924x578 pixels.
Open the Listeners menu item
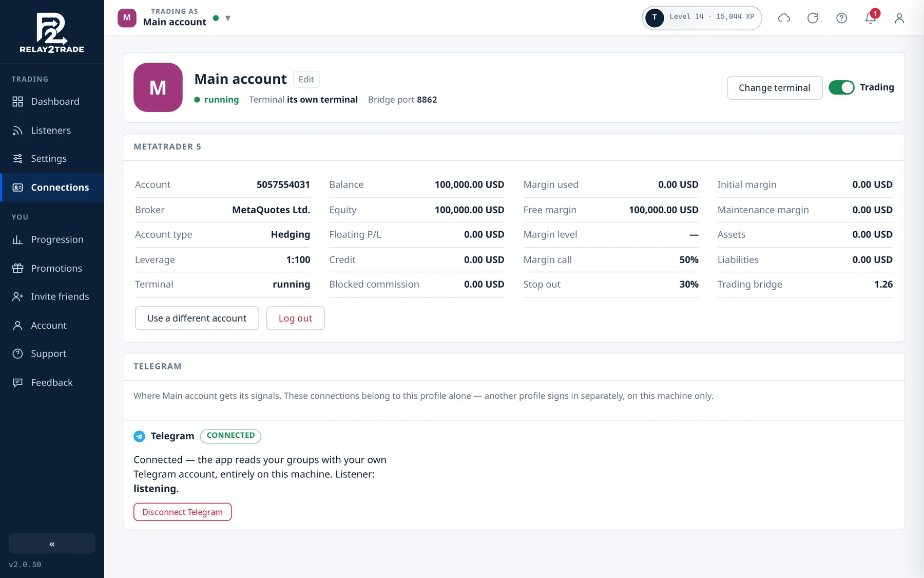point(52,130)
